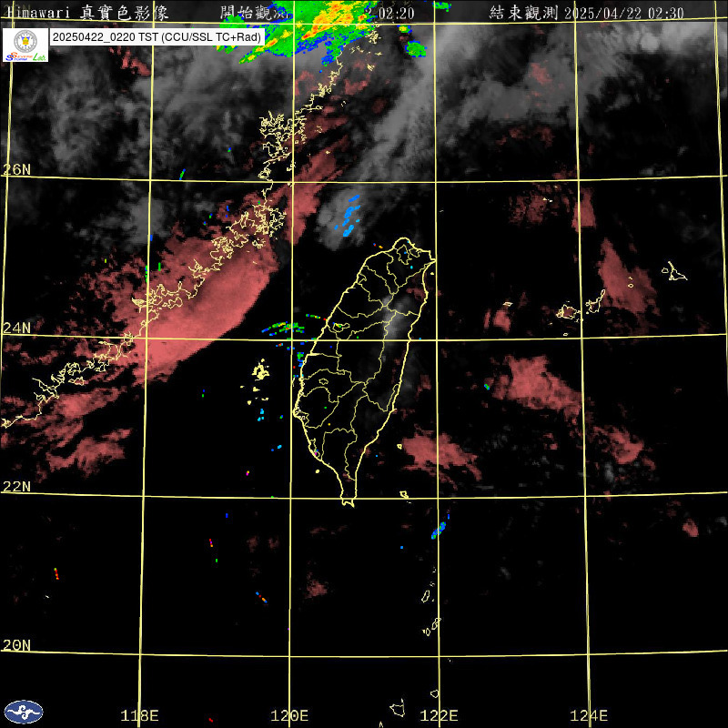Click the Himawari 真實色影像 title text
728x728 pixels.
click(87, 13)
